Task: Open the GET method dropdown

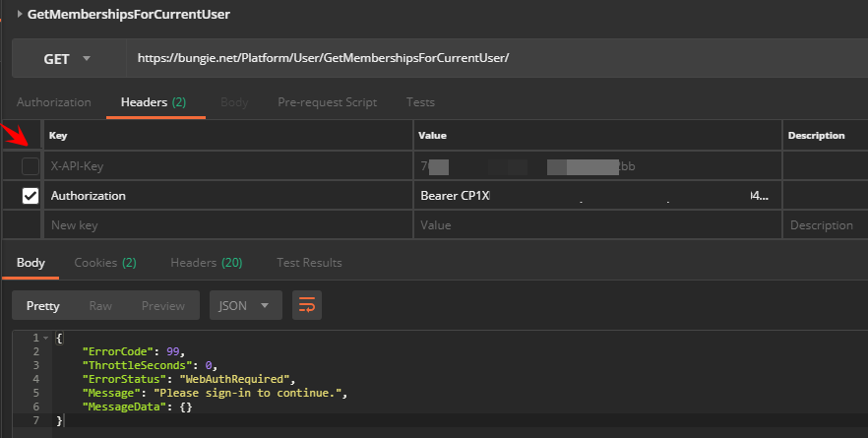Action: point(69,59)
